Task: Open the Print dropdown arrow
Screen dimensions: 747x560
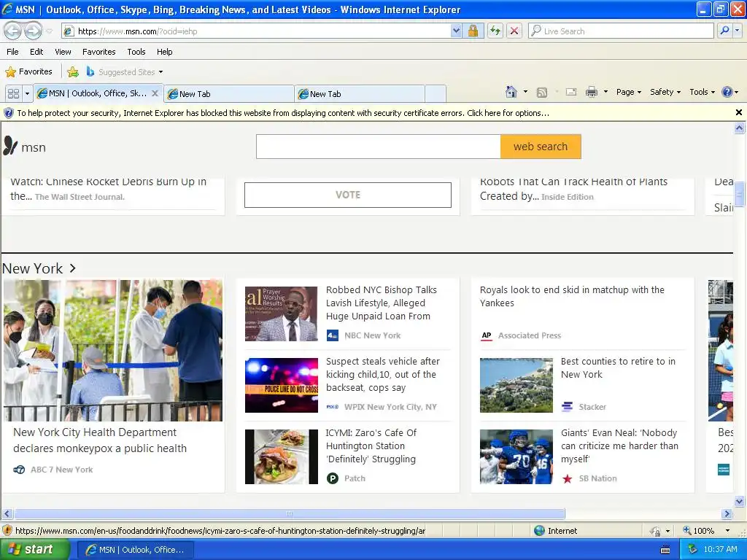Action: point(605,92)
